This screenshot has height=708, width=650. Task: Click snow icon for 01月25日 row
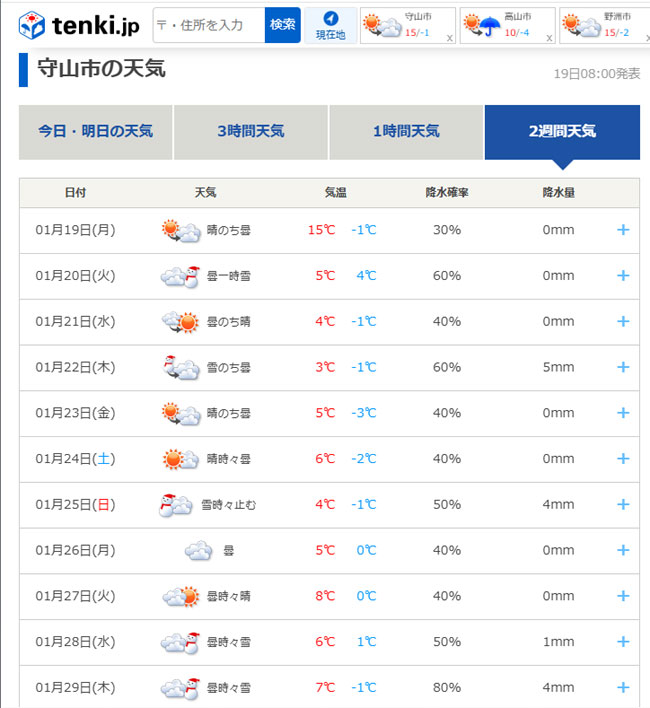click(x=175, y=505)
